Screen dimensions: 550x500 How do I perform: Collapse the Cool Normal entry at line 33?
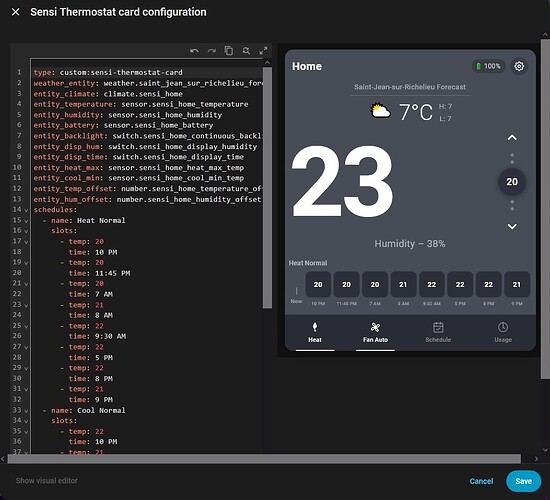coord(26,411)
